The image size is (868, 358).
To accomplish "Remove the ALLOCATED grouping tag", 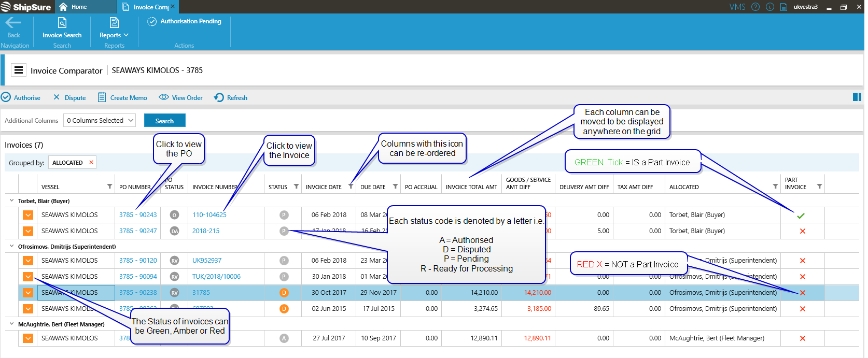I will pos(91,162).
